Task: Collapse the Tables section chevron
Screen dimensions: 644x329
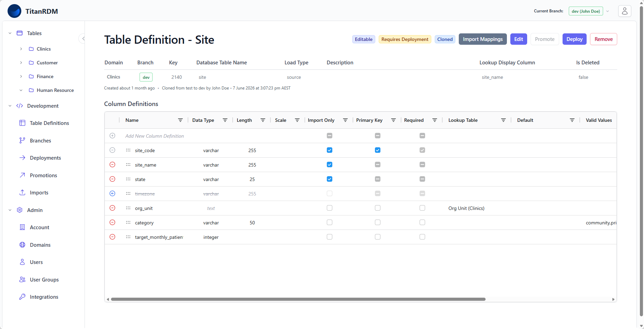Action: click(10, 33)
